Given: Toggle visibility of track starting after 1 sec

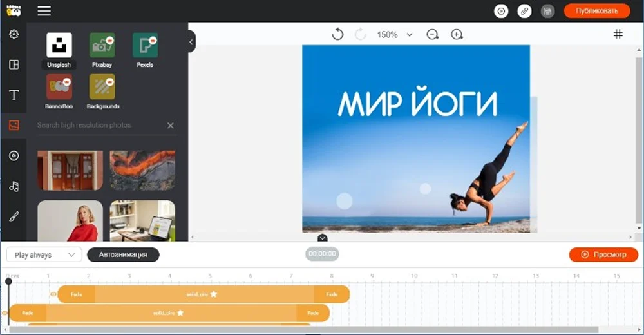Looking at the screenshot, I should coord(53,294).
